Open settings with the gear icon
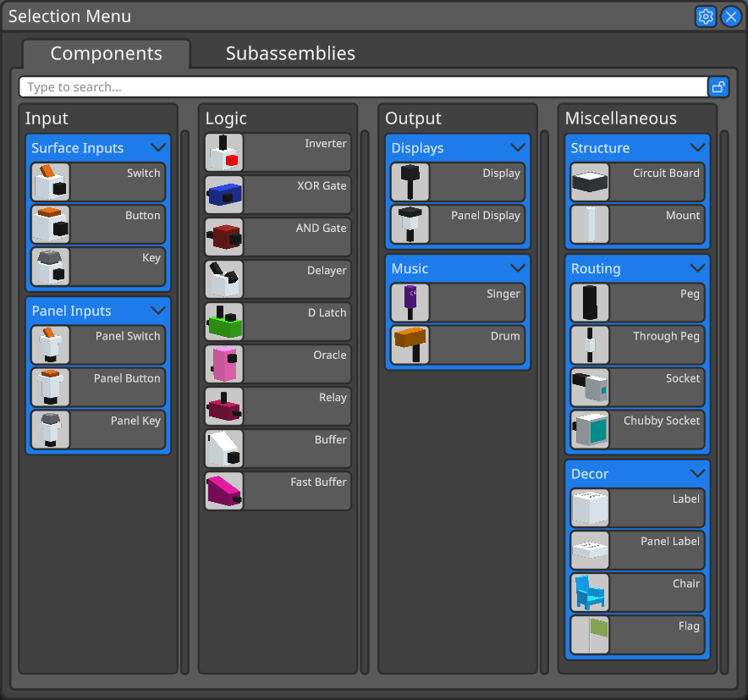The height and width of the screenshot is (700, 748). click(x=706, y=16)
